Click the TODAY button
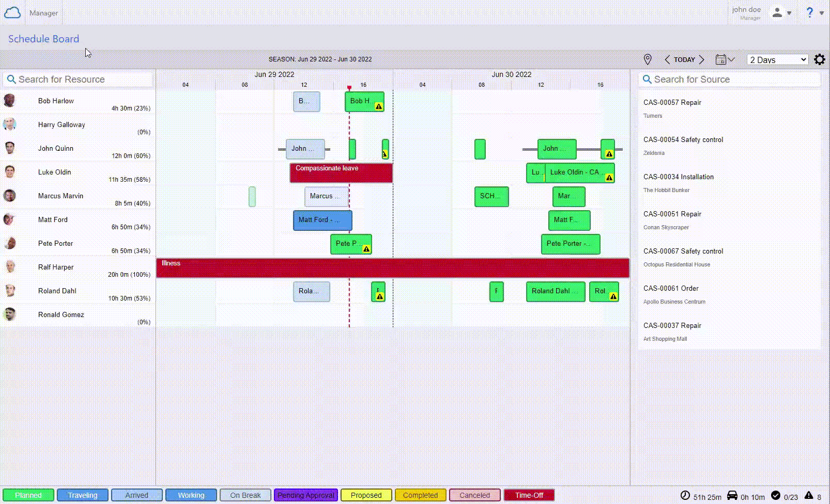Viewport: 830px width, 504px height. pos(684,59)
